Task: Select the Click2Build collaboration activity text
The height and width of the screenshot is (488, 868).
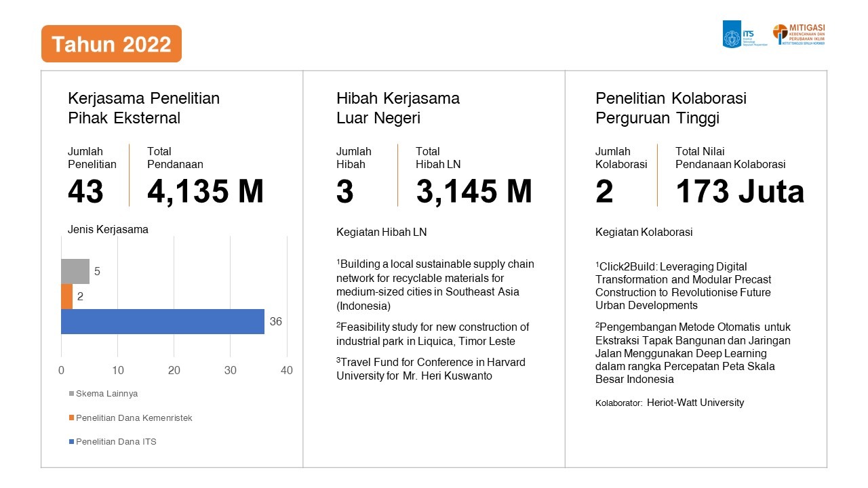Action: 682,286
